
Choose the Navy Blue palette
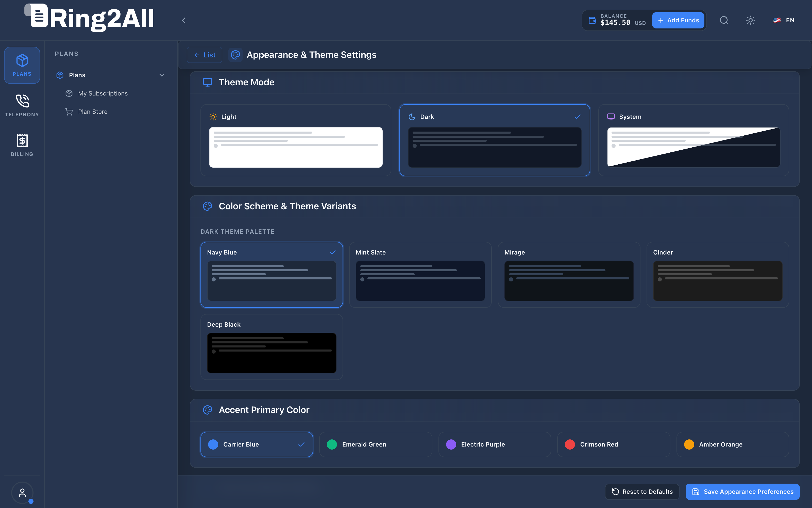pyautogui.click(x=272, y=275)
